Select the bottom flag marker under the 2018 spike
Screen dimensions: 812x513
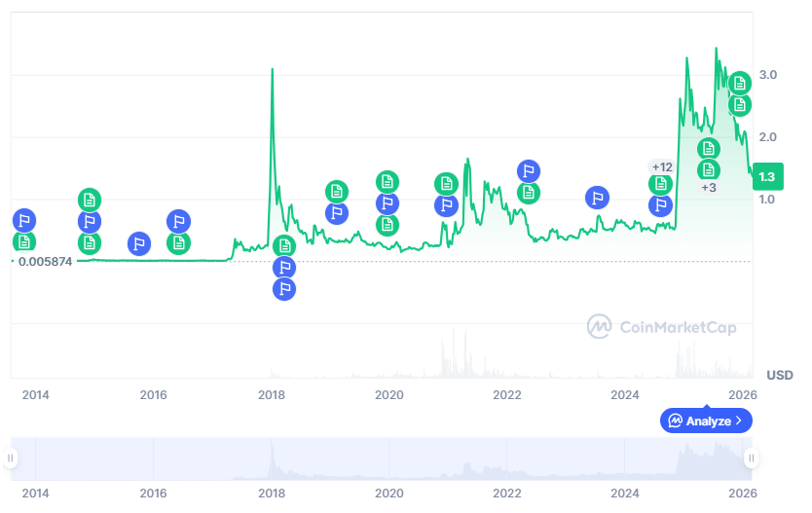pyautogui.click(x=283, y=288)
